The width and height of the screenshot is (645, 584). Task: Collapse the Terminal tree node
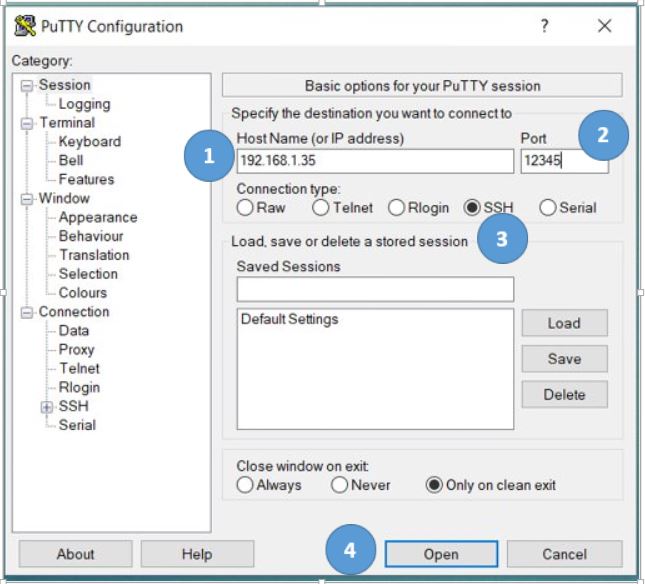click(x=27, y=123)
